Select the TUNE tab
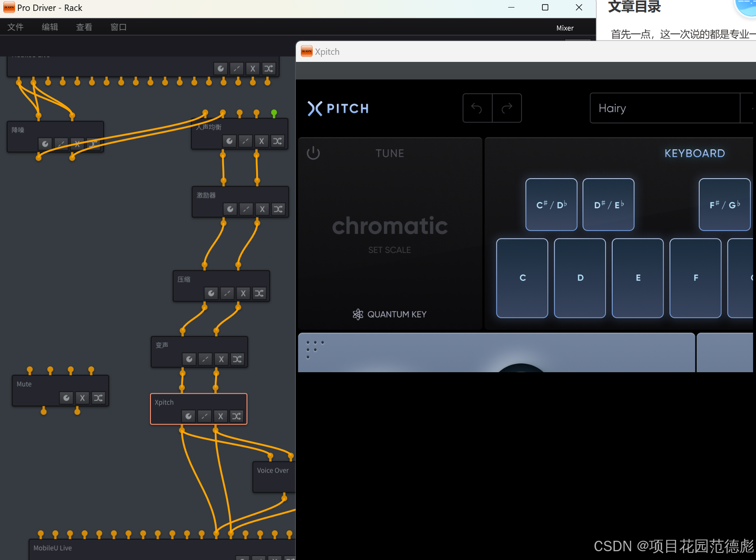Image resolution: width=756 pixels, height=560 pixels. 390,153
